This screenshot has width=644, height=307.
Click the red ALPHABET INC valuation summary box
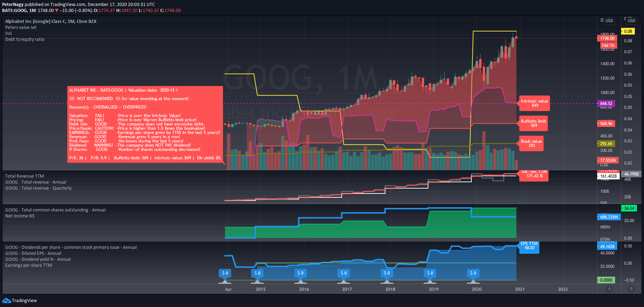coord(145,124)
